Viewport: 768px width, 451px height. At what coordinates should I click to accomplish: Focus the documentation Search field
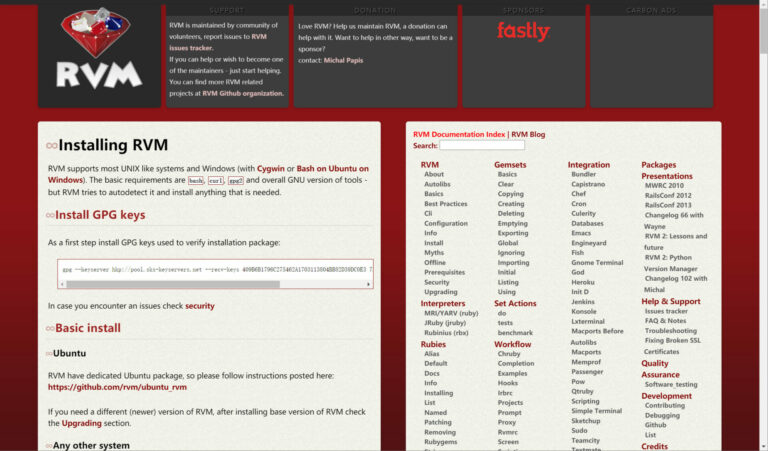[x=482, y=145]
